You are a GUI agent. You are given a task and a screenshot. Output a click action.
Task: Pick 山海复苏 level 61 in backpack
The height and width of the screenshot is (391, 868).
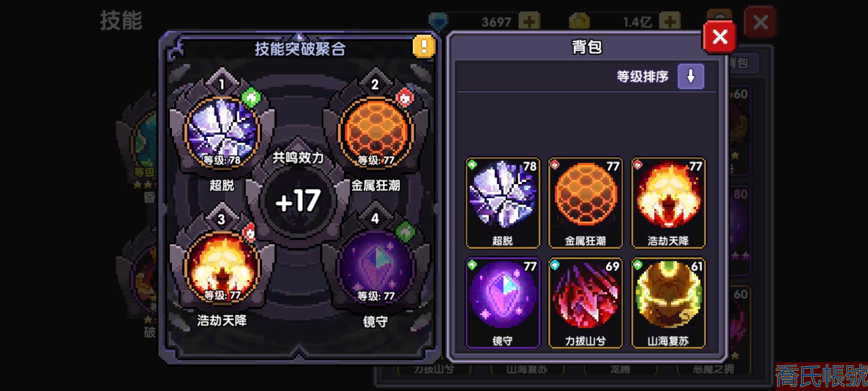(668, 303)
